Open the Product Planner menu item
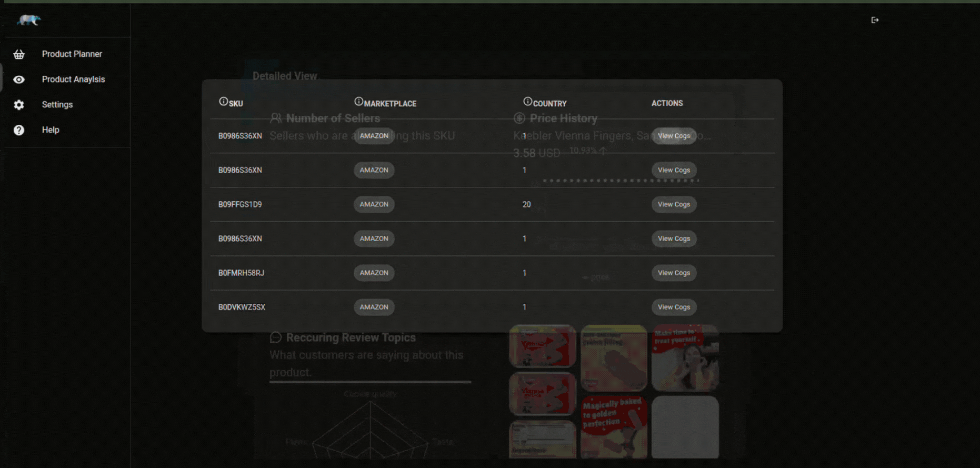 pos(72,54)
